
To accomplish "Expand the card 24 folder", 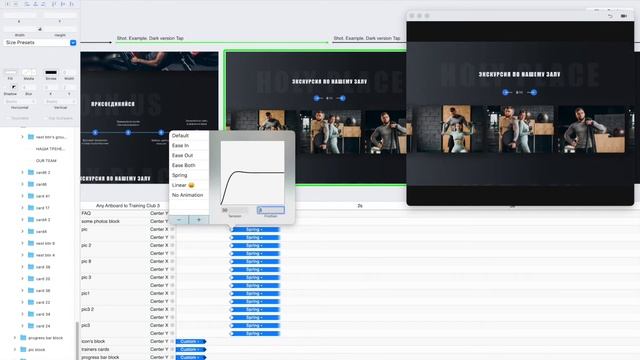I will (x=22, y=326).
